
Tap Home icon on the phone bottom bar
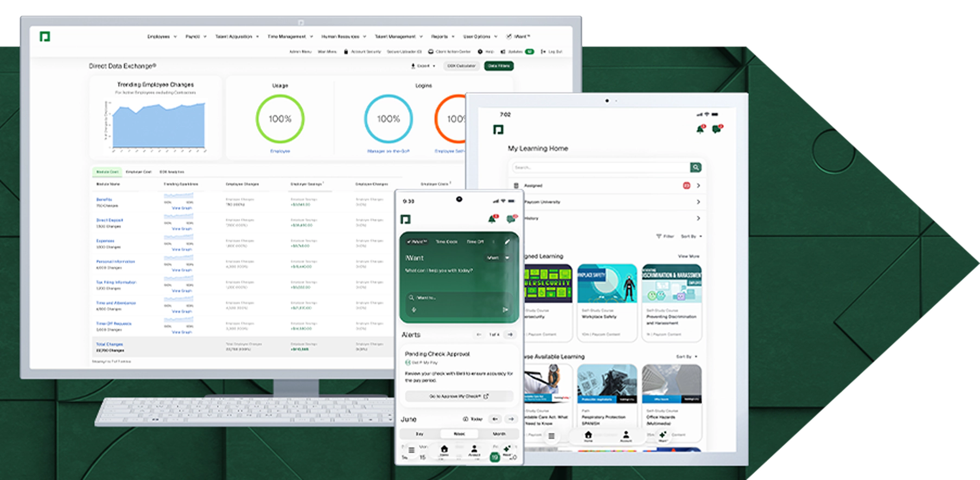tap(444, 450)
